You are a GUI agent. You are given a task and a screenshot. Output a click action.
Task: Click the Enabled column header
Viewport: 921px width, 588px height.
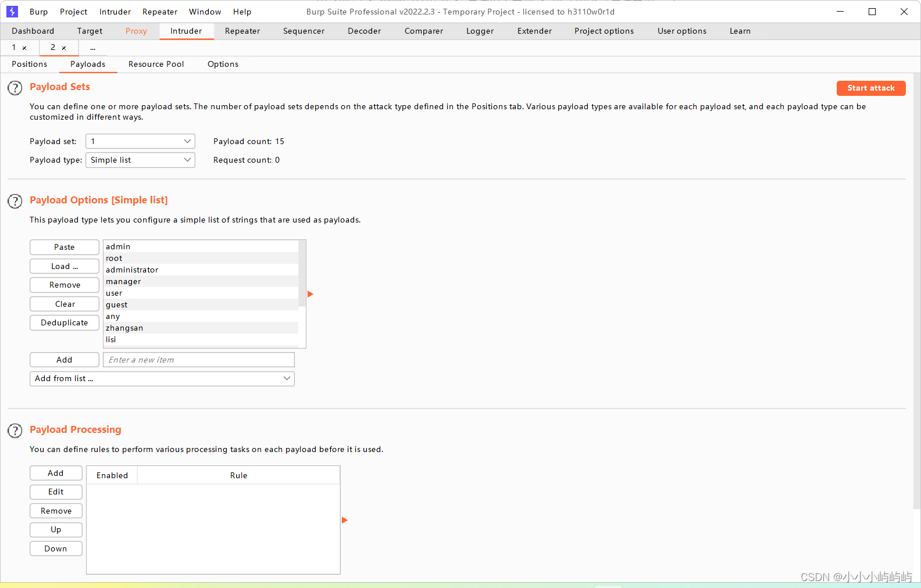coord(112,475)
